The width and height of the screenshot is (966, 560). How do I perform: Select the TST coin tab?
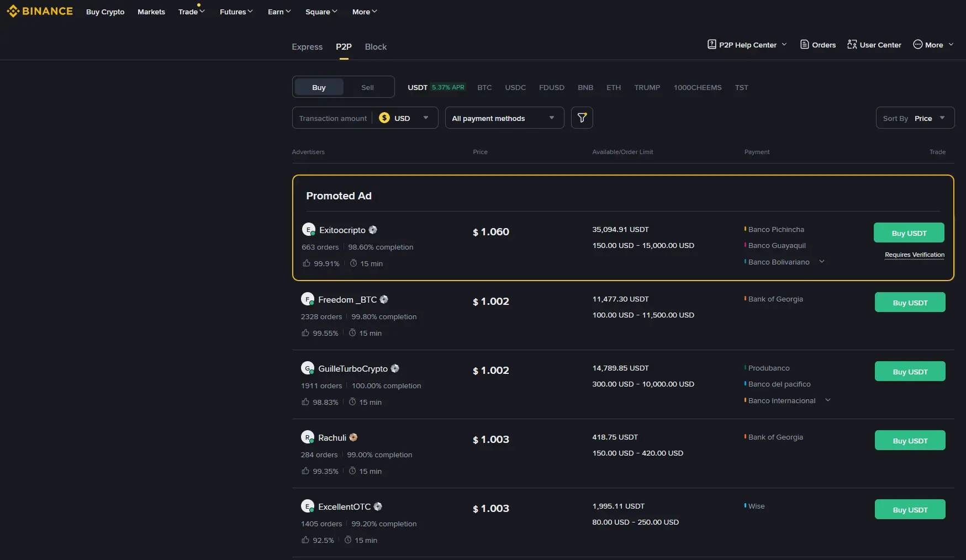tap(741, 87)
